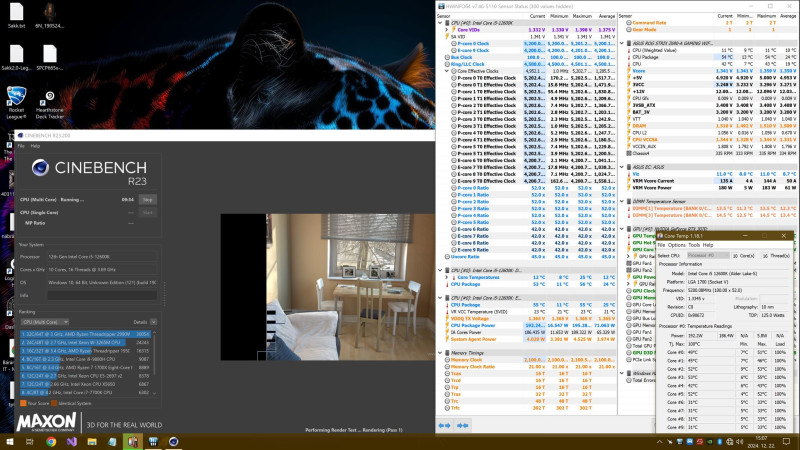Screen dimensions: 800x450
Task: Open the Details dropdown arrow in Ranking
Action: coord(154,322)
